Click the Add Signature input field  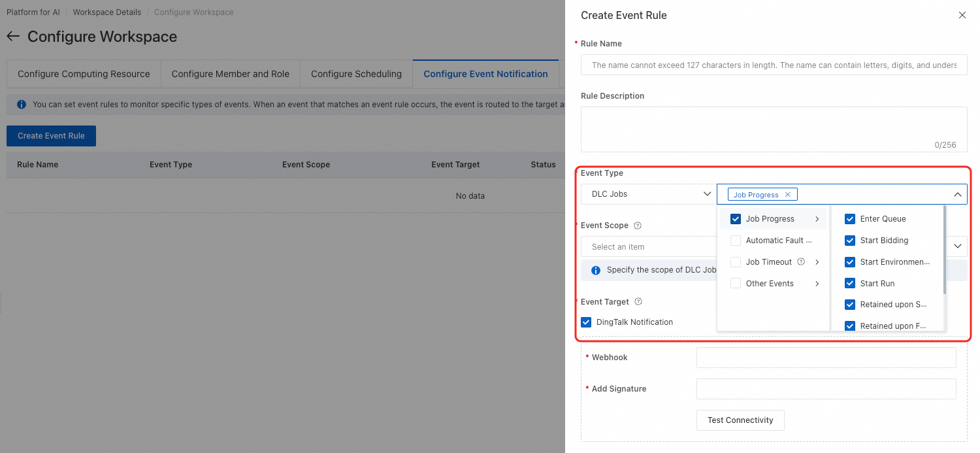(826, 389)
